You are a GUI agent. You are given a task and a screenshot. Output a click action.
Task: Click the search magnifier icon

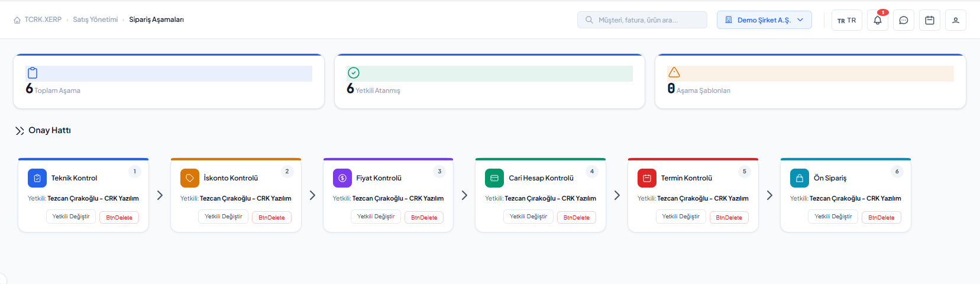(589, 20)
